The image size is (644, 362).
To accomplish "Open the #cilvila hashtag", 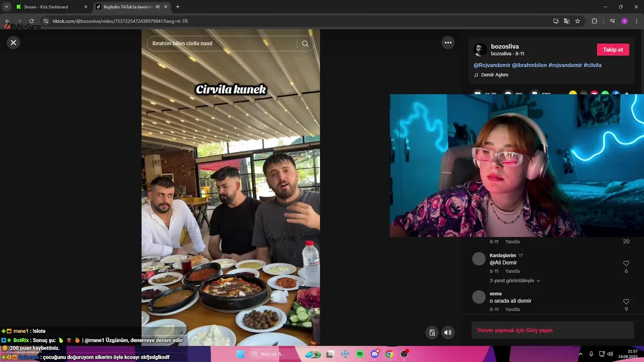I will click(592, 65).
